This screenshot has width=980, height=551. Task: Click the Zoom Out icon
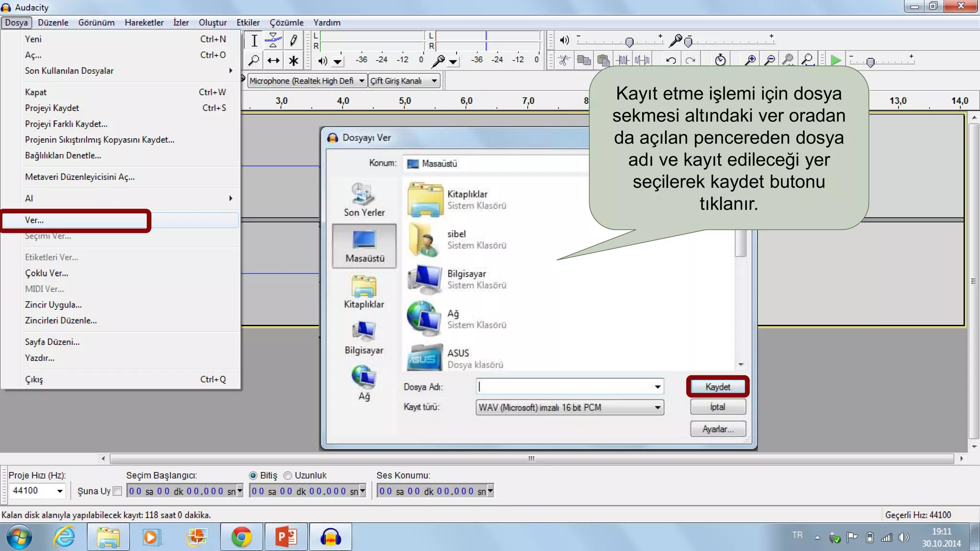pos(769,60)
